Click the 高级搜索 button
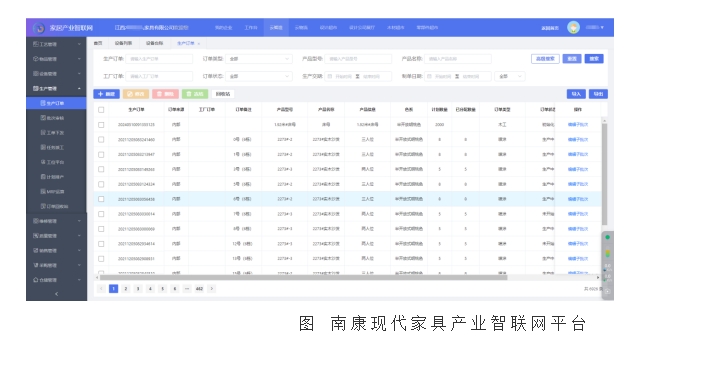 click(x=545, y=59)
